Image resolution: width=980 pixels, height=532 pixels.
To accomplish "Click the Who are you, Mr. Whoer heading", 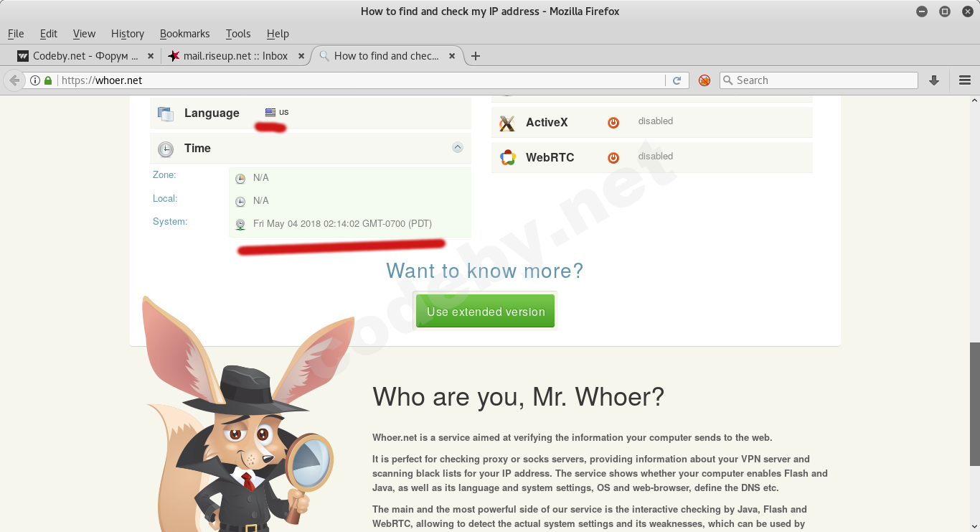I will (x=519, y=396).
